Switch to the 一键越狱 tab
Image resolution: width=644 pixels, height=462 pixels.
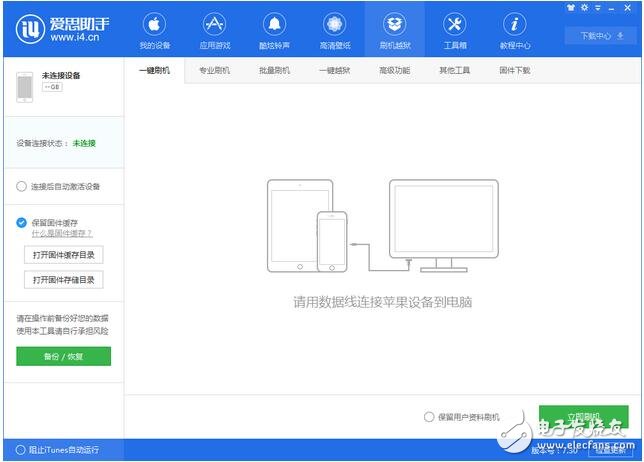(x=335, y=70)
